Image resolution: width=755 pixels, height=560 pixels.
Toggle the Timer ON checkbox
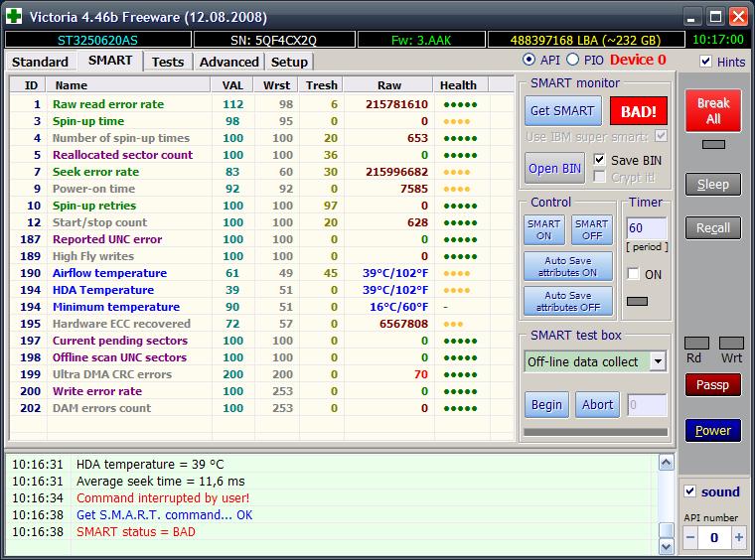[633, 274]
